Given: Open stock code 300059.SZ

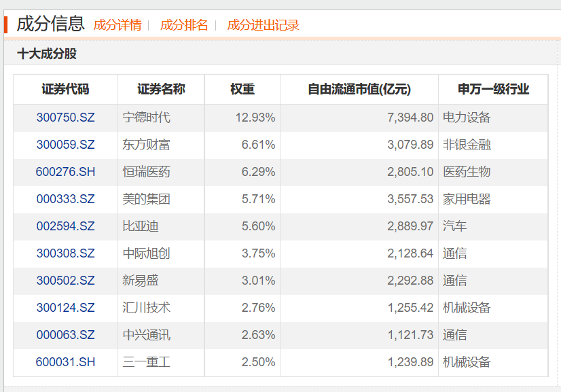Looking at the screenshot, I should point(65,145).
